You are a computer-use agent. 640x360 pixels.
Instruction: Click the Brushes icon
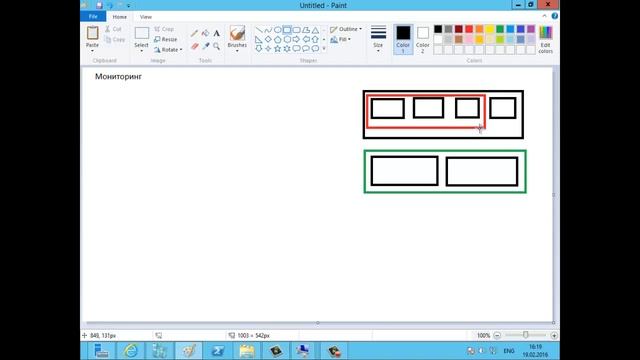click(237, 33)
